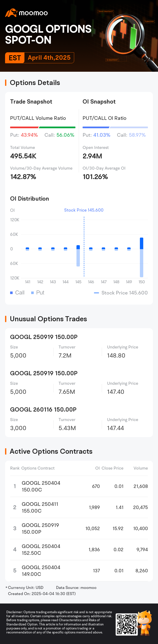Viewport: 158px width, 644px height.
Task: Click the Stock Price legend line marker
Action: pos(96,293)
